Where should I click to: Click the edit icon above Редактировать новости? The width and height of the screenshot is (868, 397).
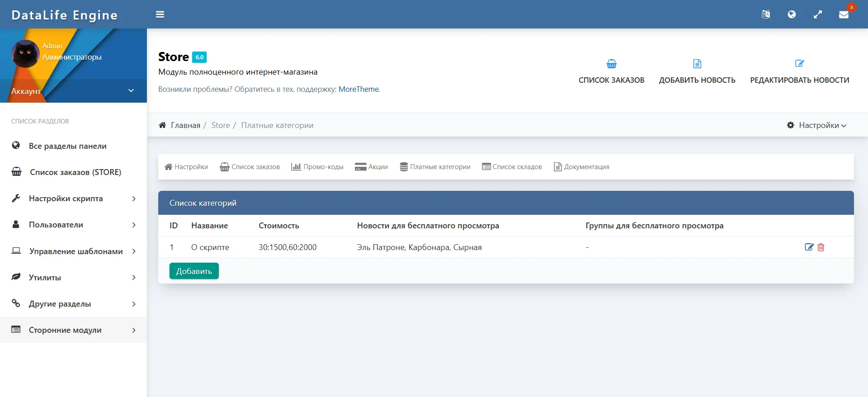(799, 63)
